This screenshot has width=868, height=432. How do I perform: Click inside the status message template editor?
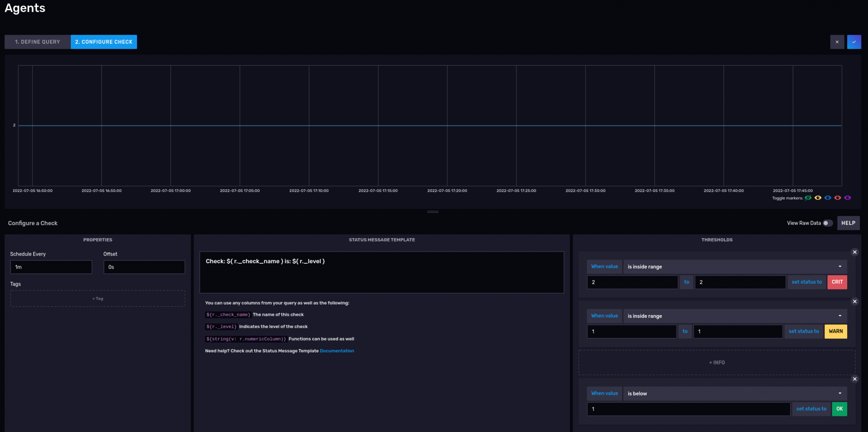[x=381, y=272]
